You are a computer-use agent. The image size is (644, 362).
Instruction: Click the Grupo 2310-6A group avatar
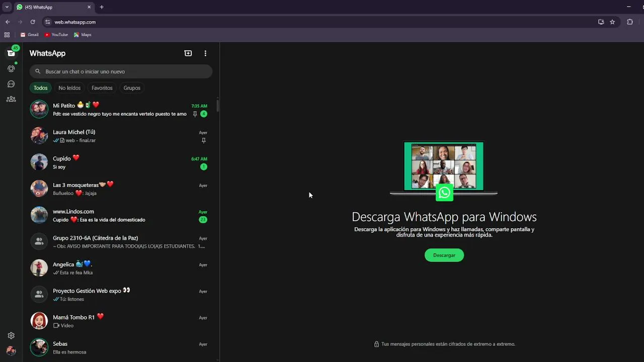[39, 241]
